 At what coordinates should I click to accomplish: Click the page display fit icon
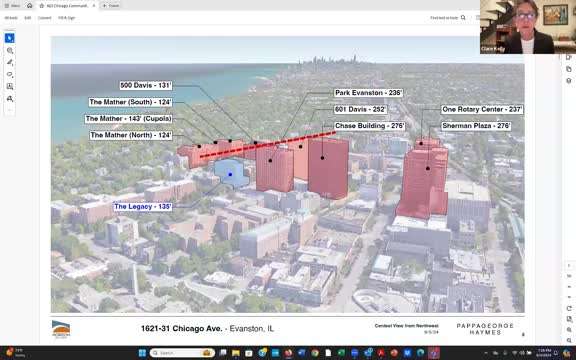[569, 319]
